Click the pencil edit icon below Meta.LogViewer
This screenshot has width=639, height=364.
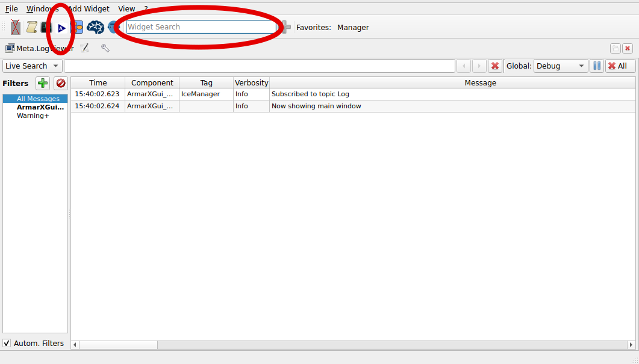pos(84,48)
